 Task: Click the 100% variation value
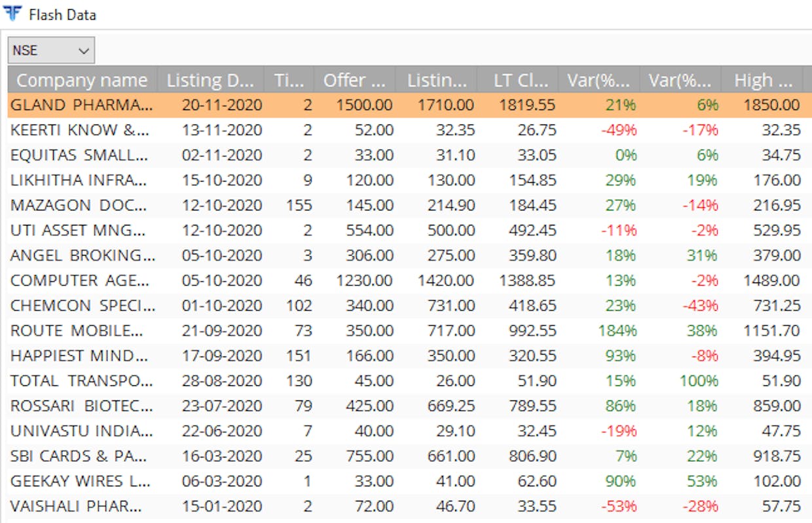coord(699,381)
